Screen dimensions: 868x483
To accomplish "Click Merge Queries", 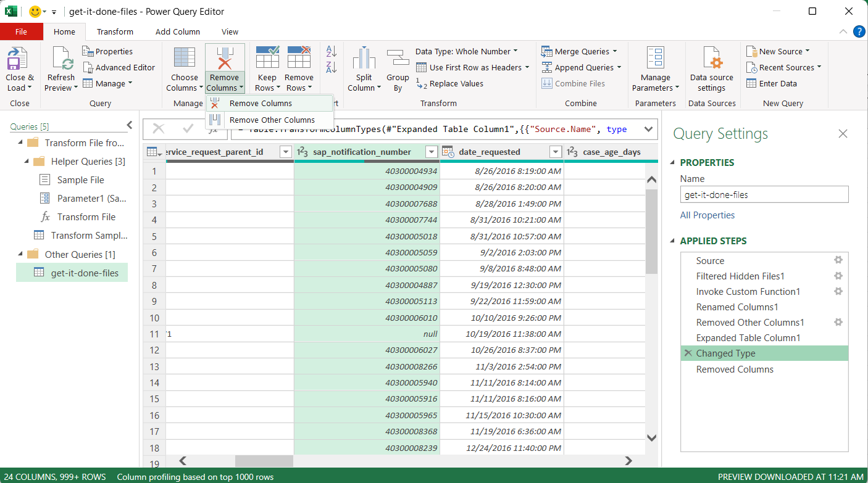I will (x=580, y=51).
